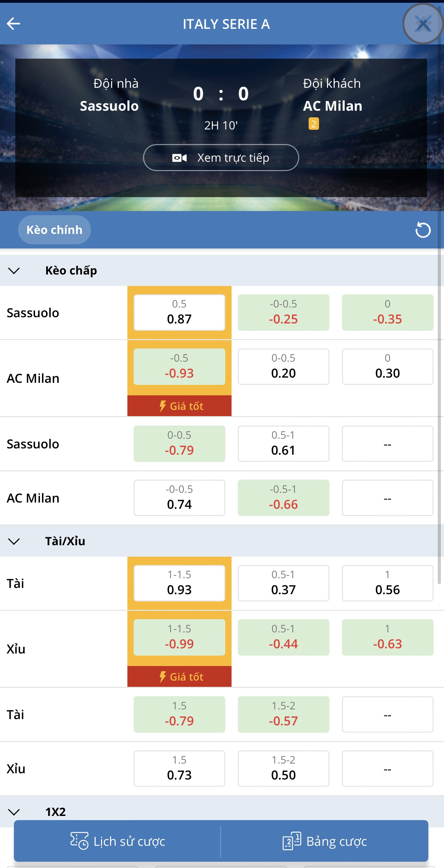The height and width of the screenshot is (868, 444).
Task: Click the refresh odds icon
Action: click(x=423, y=230)
